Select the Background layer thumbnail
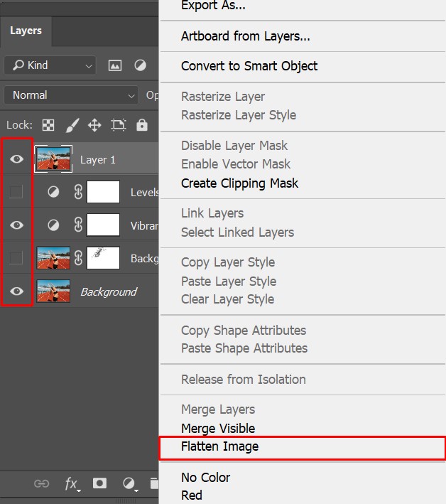The image size is (446, 504). 53,291
